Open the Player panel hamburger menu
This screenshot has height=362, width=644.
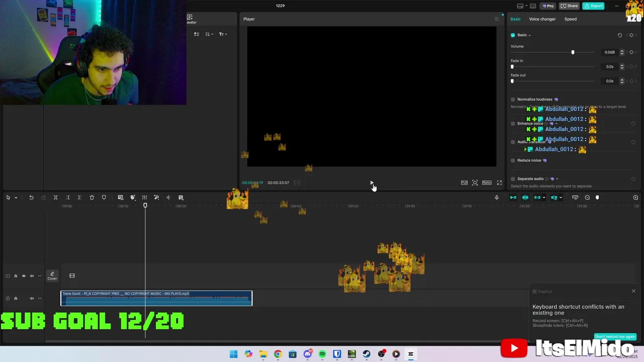coord(497,19)
